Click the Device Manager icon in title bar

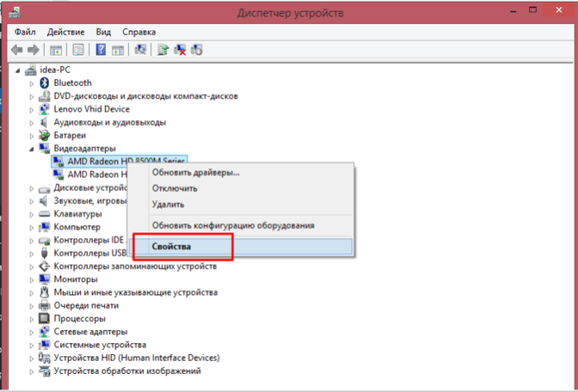pos(15,12)
